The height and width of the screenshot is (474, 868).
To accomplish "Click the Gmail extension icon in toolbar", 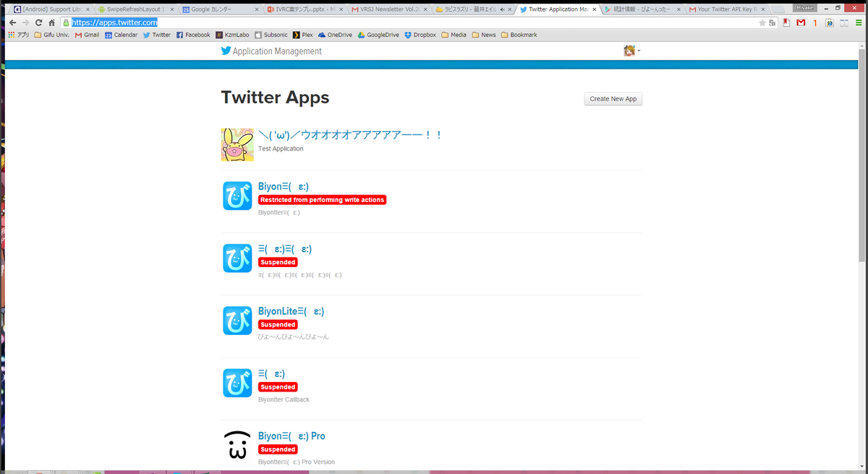I will (801, 22).
